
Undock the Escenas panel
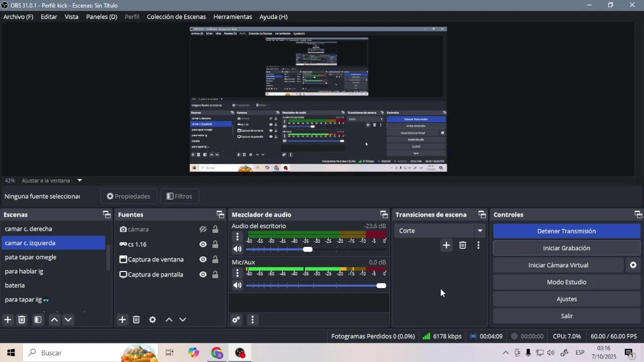click(x=107, y=215)
